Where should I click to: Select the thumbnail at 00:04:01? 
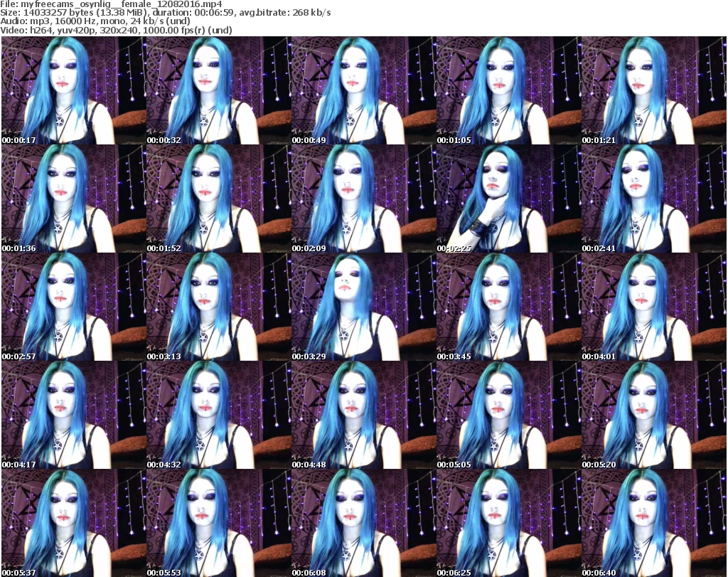[x=653, y=307]
